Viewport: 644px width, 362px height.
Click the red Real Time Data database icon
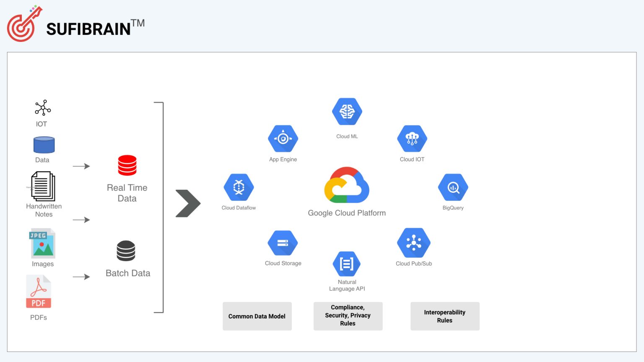127,165
